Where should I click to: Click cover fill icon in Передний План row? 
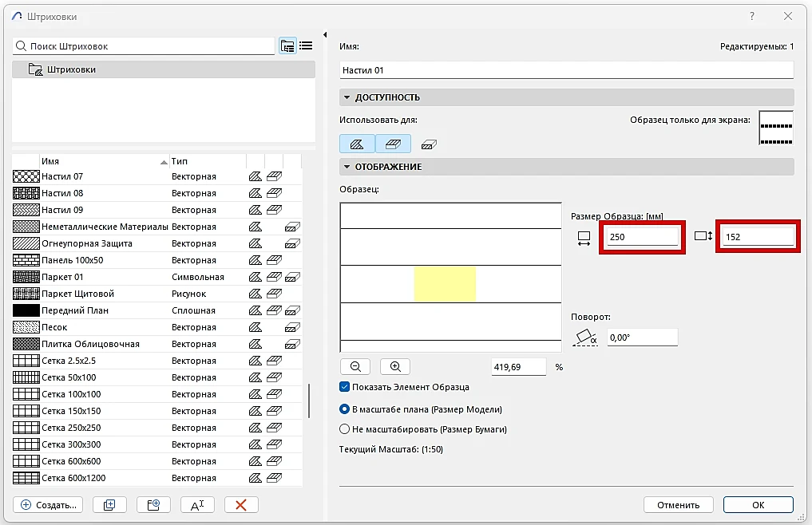click(274, 310)
